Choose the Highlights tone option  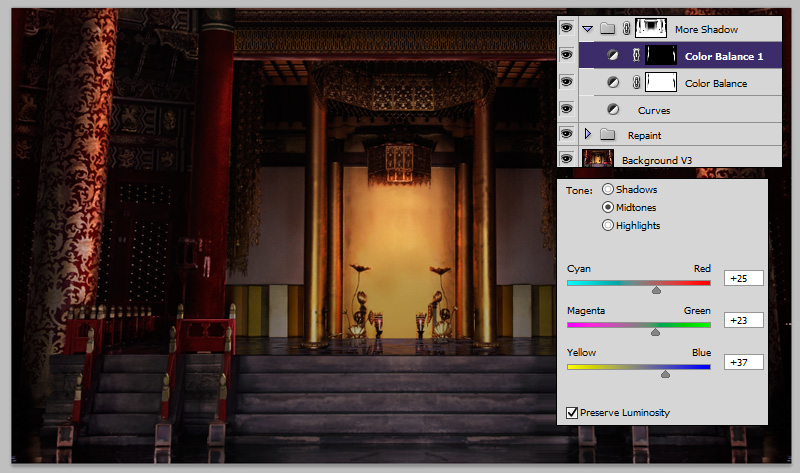607,225
